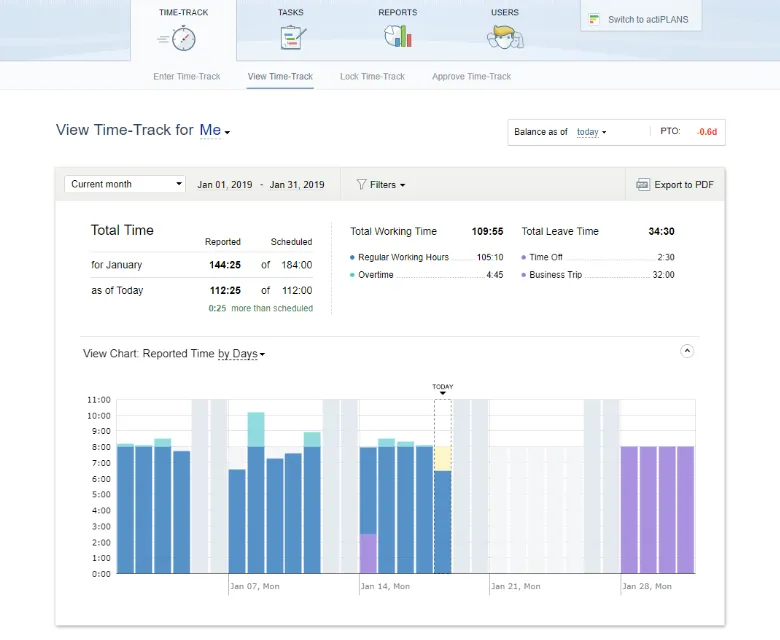Click the Filters funnel icon

click(x=361, y=184)
